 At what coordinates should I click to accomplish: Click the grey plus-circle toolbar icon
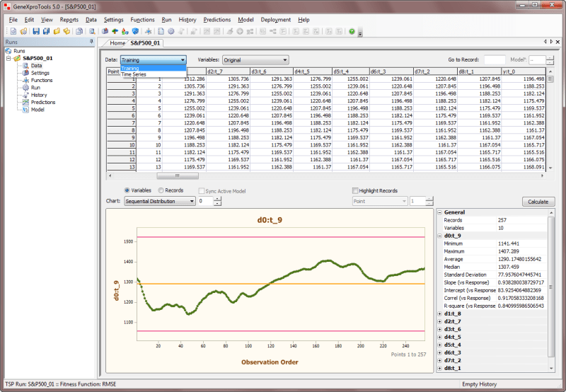point(240,31)
